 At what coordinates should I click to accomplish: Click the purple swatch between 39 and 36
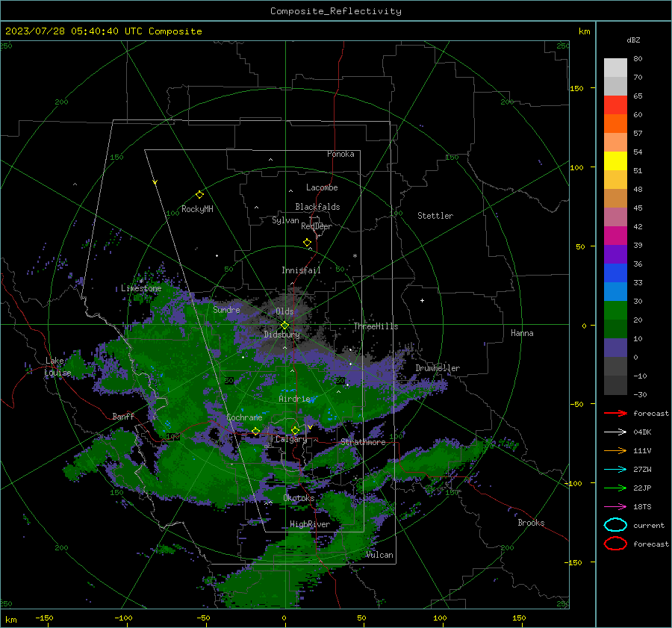[x=615, y=254]
